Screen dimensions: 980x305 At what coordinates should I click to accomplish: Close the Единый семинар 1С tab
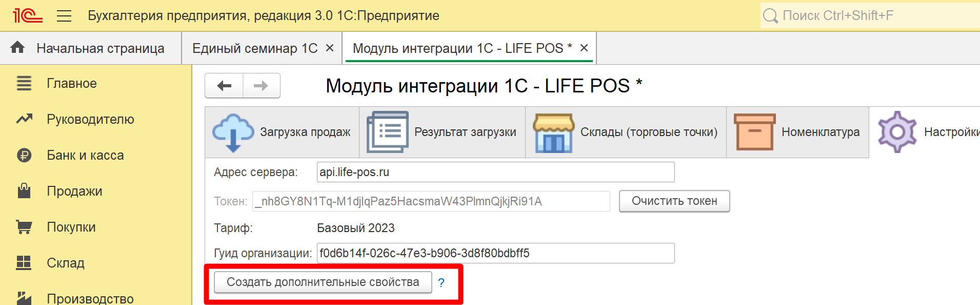coord(330,48)
